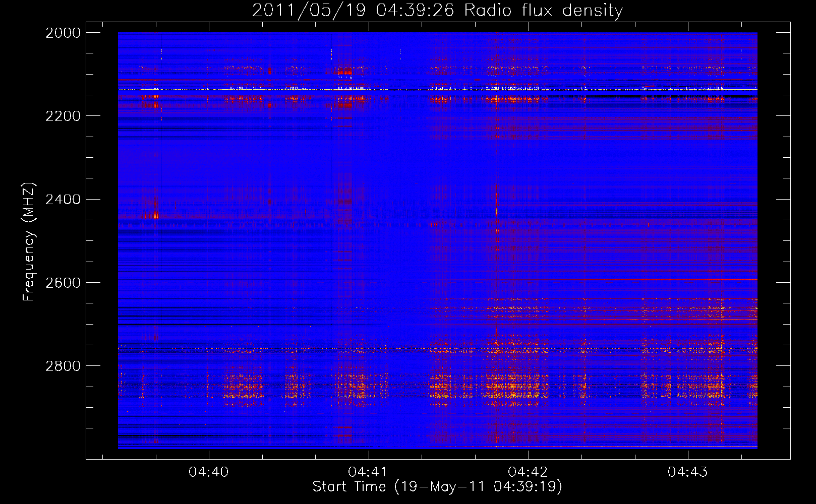The height and width of the screenshot is (504, 816).
Task: Select the 2600 frequency axis label
Action: pyautogui.click(x=63, y=283)
